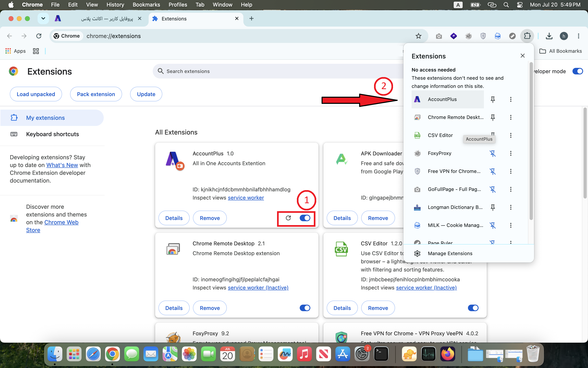Reload the page from the toolbar
The image size is (588, 368).
[x=39, y=36]
